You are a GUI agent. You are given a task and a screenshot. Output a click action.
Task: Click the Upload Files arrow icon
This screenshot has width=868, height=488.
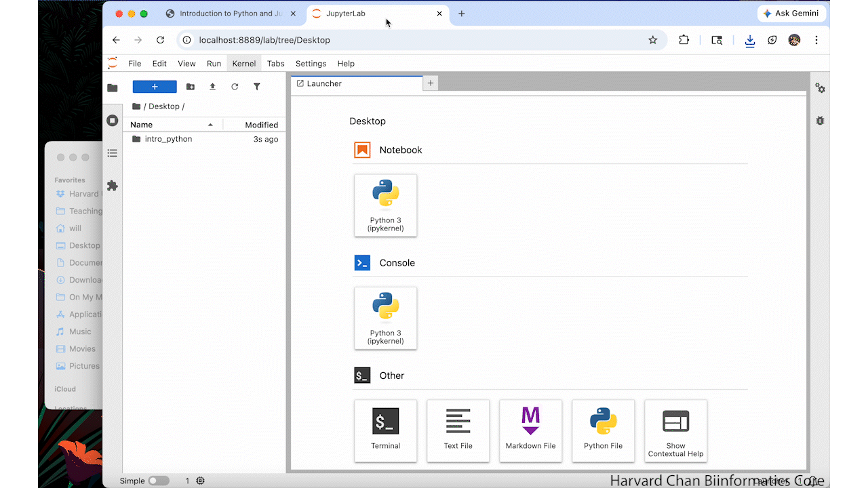pyautogui.click(x=212, y=87)
